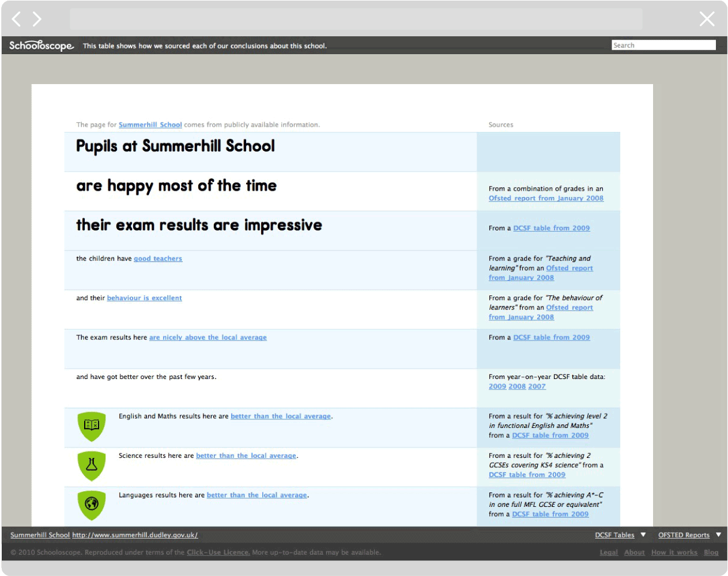Screen dimensions: 728x576
Task: Open Languages 'better than the local average' link
Action: (x=257, y=495)
